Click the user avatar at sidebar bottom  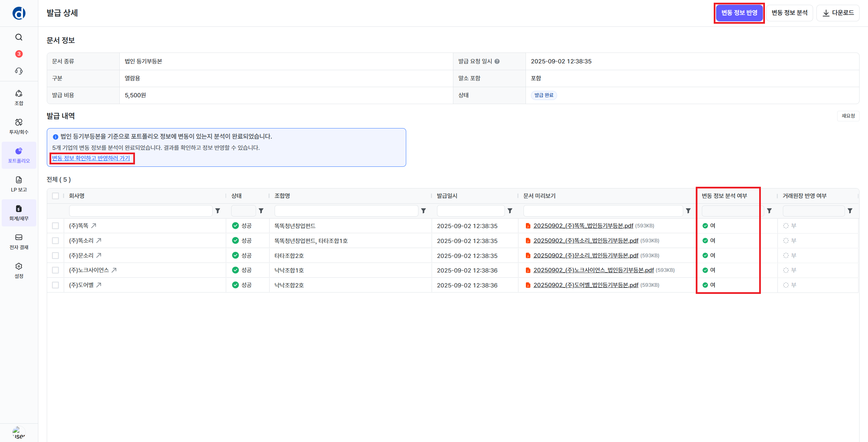click(19, 433)
